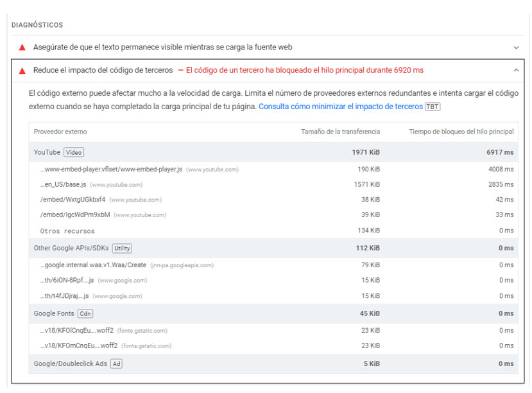
Task: Click the 33 ms blocking time value
Action: pos(504,215)
